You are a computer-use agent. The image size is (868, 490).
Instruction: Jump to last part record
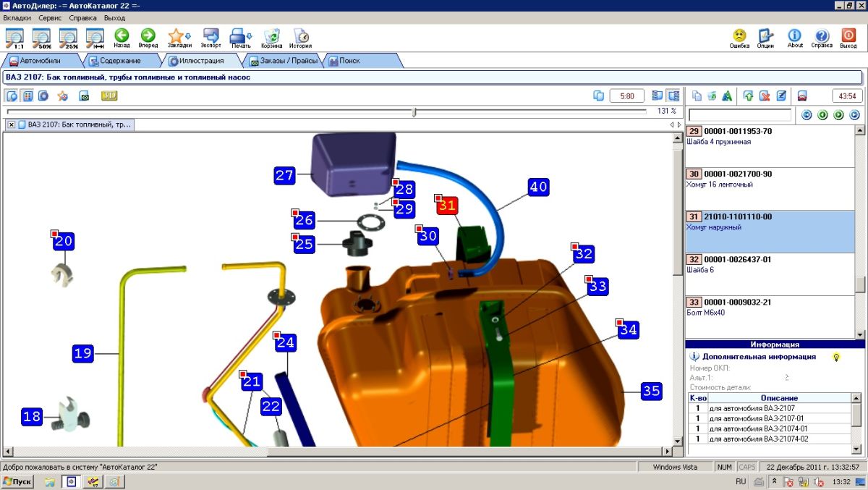(x=854, y=115)
